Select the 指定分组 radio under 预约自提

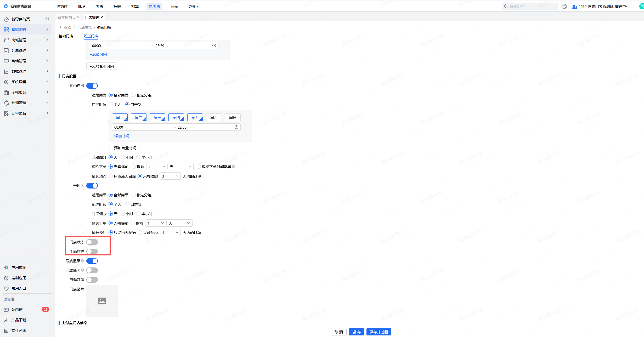(x=134, y=95)
